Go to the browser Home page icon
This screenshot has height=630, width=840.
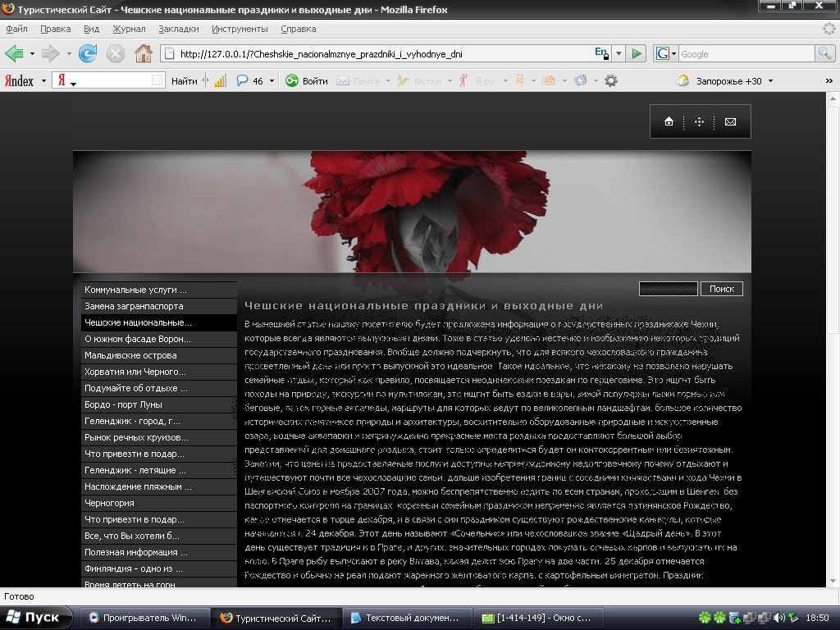click(x=143, y=53)
